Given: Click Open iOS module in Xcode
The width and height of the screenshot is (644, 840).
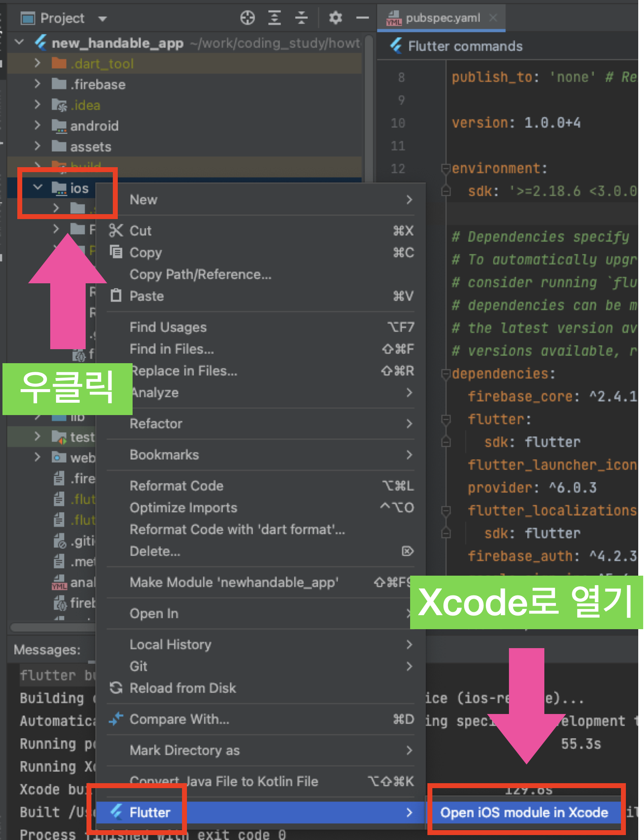Looking at the screenshot, I should tap(524, 812).
